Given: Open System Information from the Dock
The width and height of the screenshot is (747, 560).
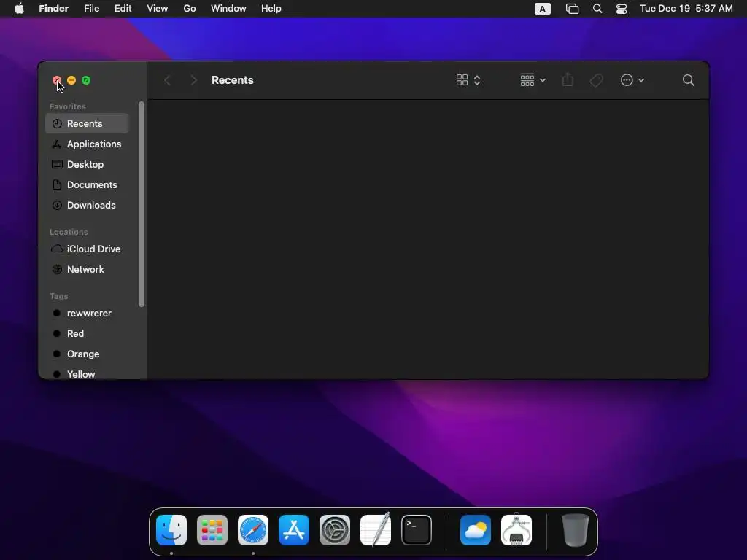Looking at the screenshot, I should [x=516, y=530].
